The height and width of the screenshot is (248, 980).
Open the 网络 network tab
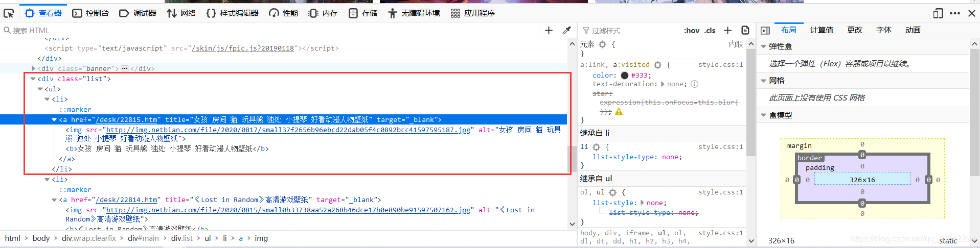[181, 13]
